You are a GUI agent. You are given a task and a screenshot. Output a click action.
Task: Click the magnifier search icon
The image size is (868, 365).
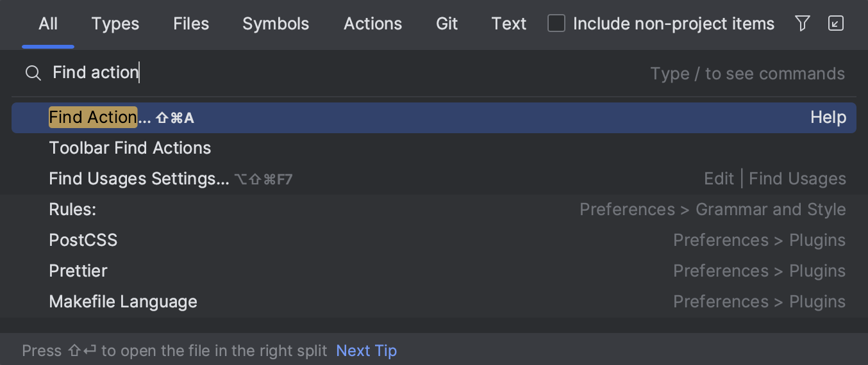[x=33, y=73]
